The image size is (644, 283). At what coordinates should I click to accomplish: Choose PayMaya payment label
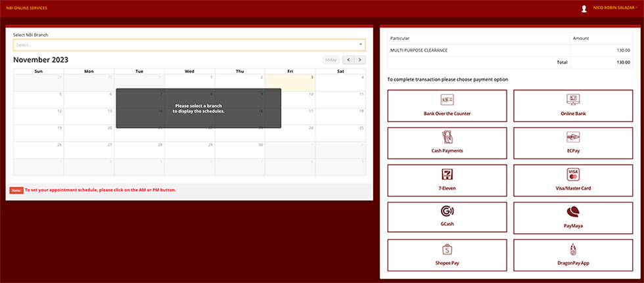[573, 226]
